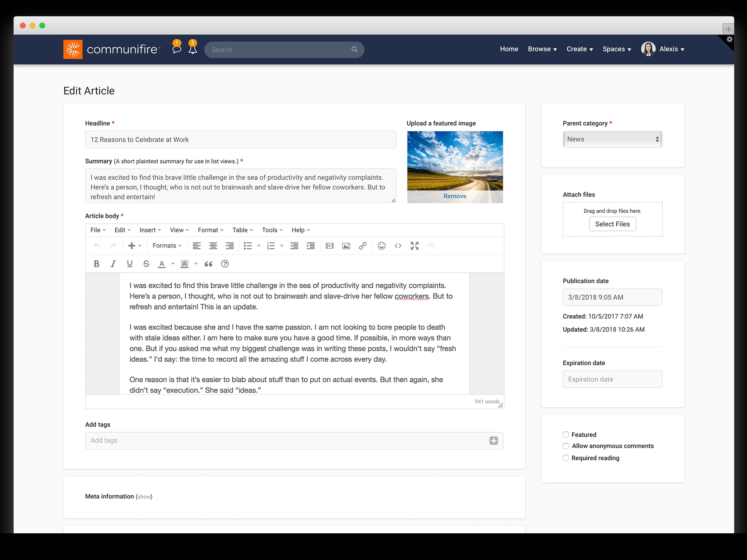The width and height of the screenshot is (747, 560).
Task: Enable Allow anonymous comments checkbox
Action: 566,446
